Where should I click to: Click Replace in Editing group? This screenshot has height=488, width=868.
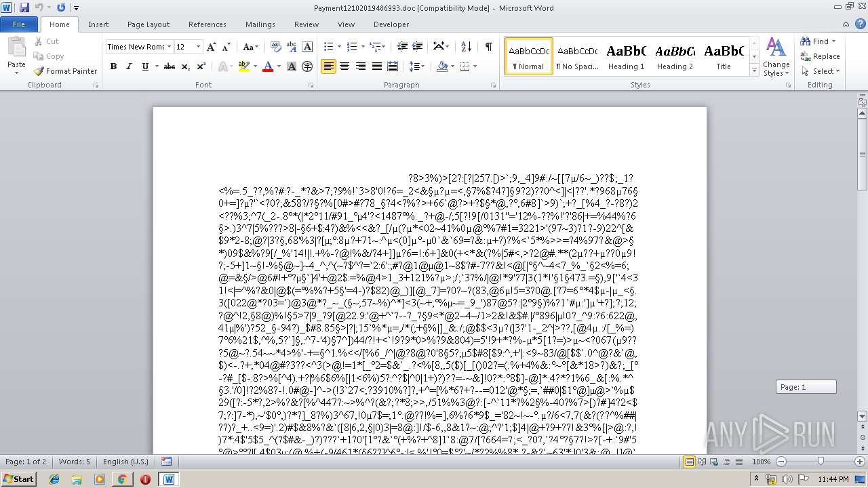[x=820, y=56]
